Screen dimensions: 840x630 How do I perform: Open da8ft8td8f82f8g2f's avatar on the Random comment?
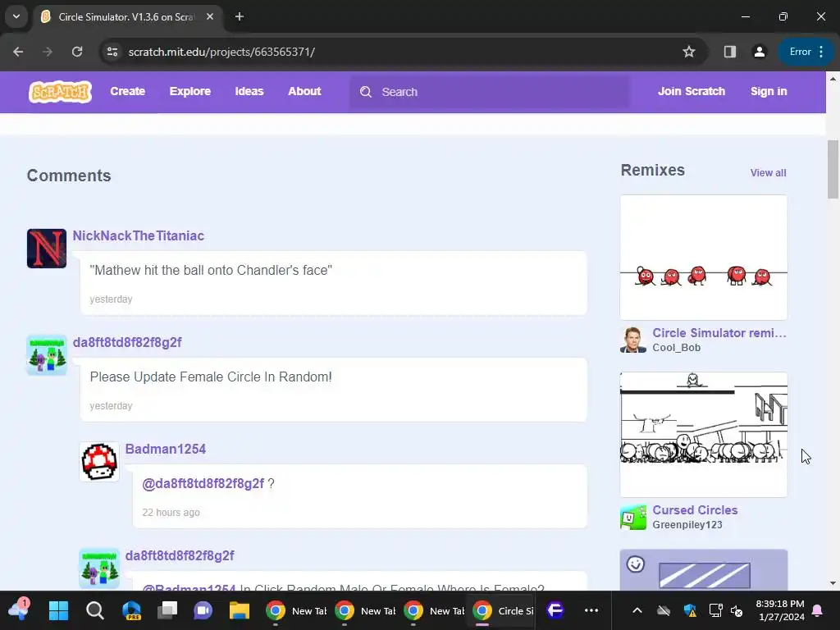(x=47, y=355)
